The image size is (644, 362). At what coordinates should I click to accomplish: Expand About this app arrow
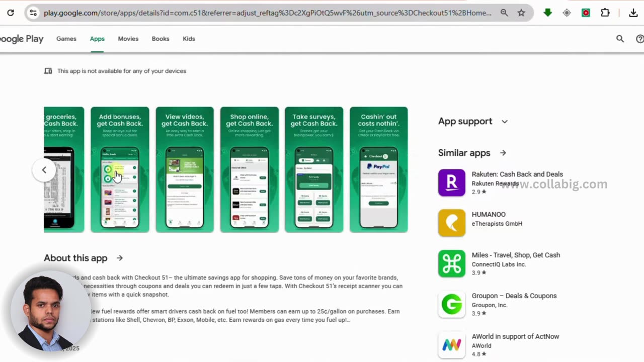120,258
